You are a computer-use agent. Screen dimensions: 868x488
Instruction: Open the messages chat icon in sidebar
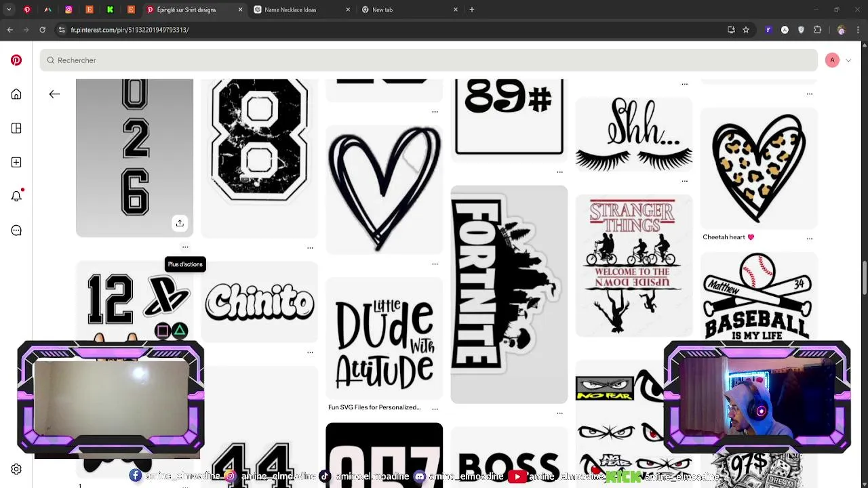coord(16,230)
